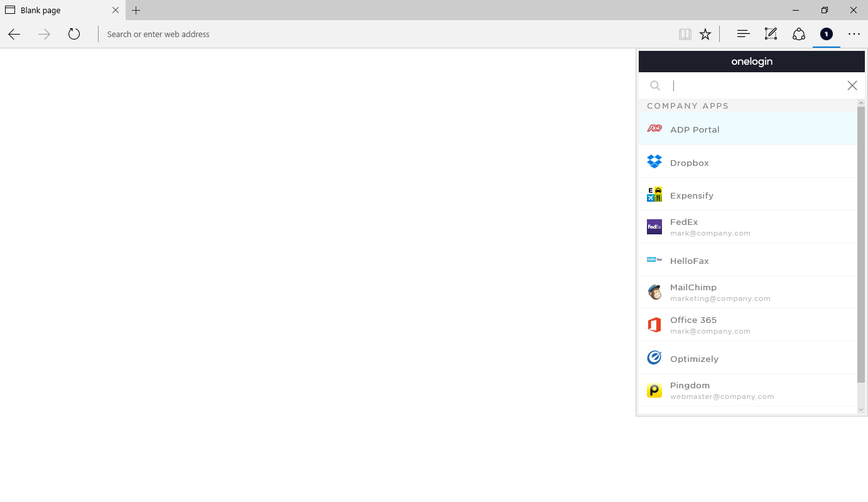Viewport: 868px width, 502px height.
Task: Select MailChimp app name text
Action: [x=693, y=287]
